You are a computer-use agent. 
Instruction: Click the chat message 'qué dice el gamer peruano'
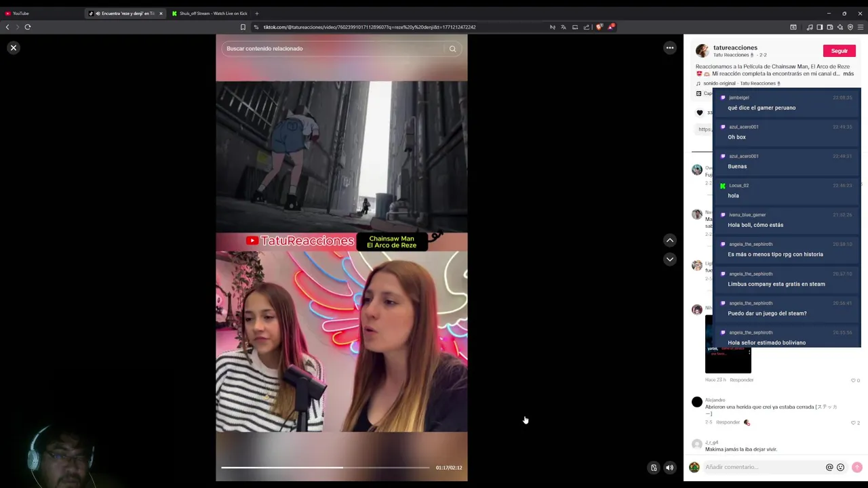[x=762, y=108]
